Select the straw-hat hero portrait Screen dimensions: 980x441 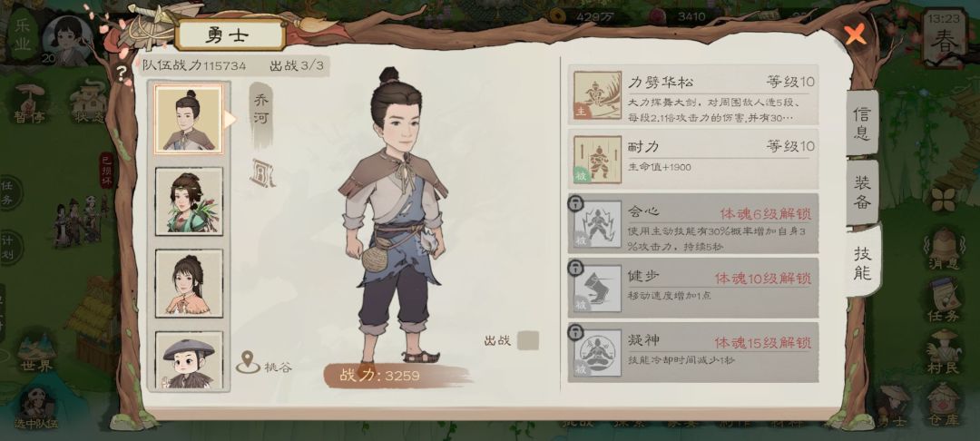(x=189, y=361)
